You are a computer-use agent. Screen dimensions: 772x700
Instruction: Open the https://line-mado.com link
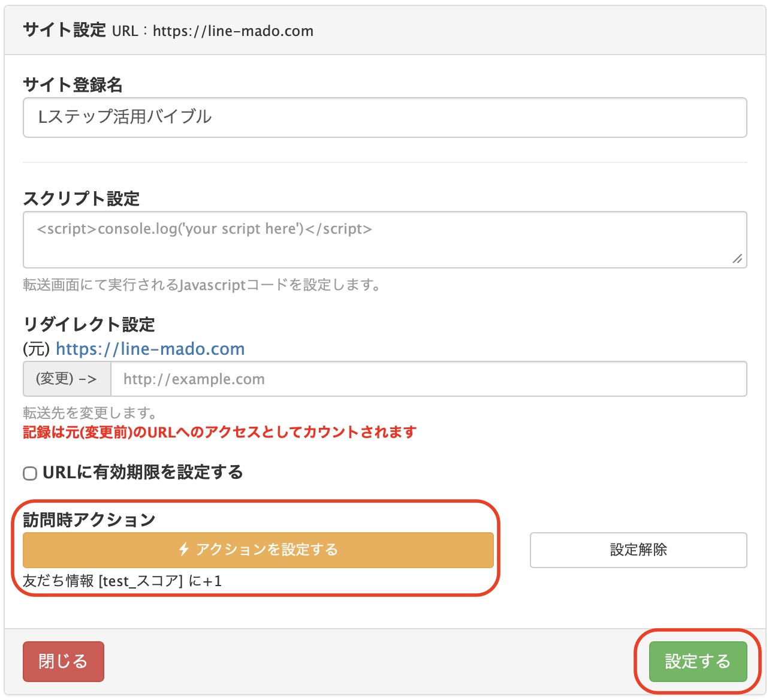click(149, 349)
